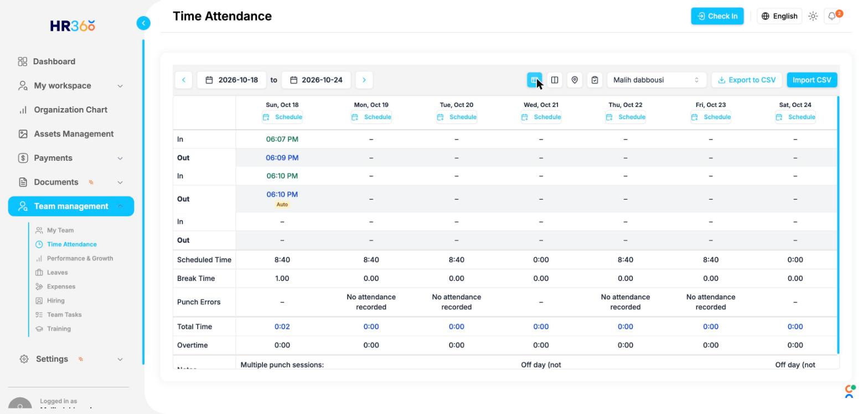Open notifications bell

click(833, 16)
